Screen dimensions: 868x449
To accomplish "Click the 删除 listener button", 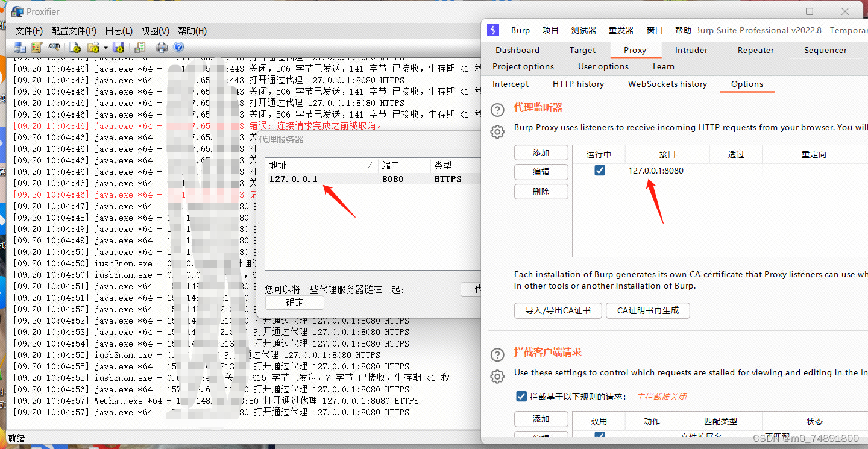I will [x=541, y=191].
